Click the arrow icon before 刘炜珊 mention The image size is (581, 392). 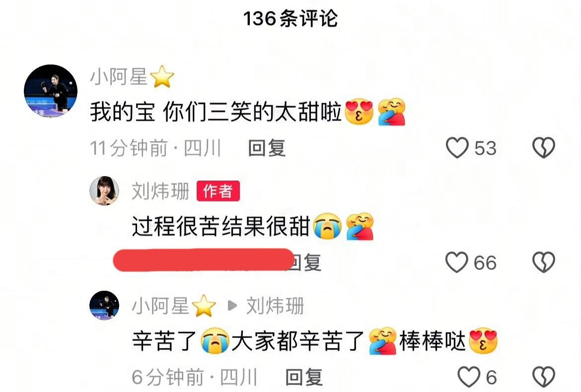[232, 306]
